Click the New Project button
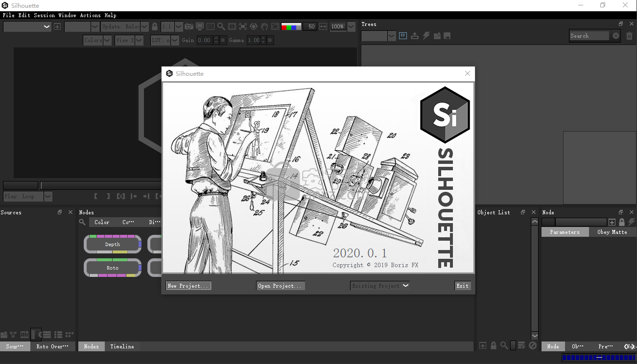 point(189,286)
